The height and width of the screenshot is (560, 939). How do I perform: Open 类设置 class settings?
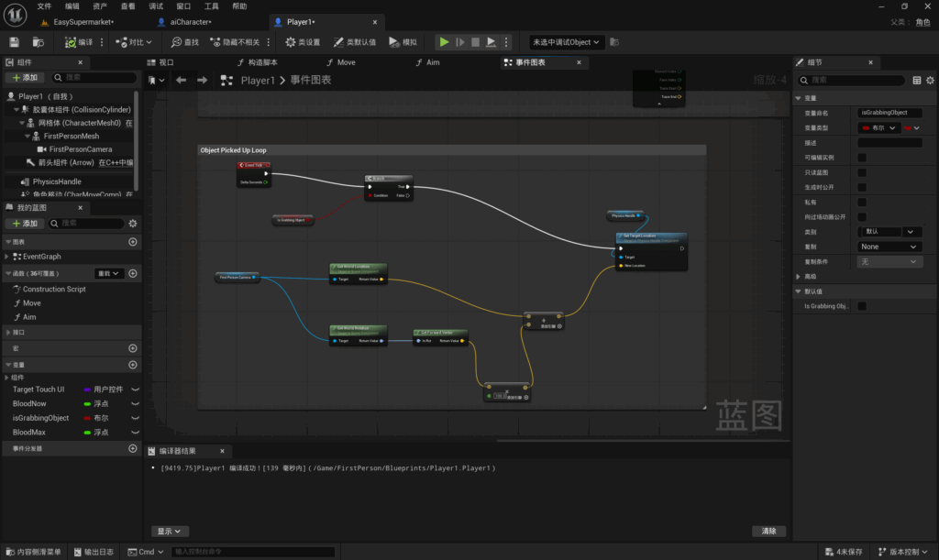tap(303, 42)
